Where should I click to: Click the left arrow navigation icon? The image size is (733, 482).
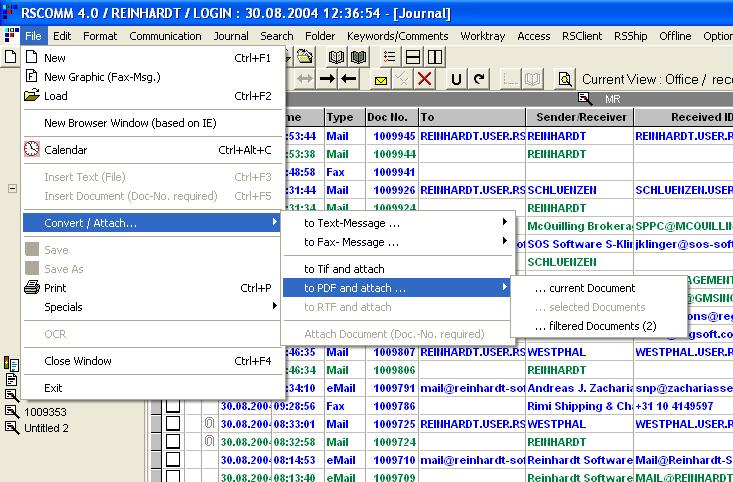click(x=348, y=79)
